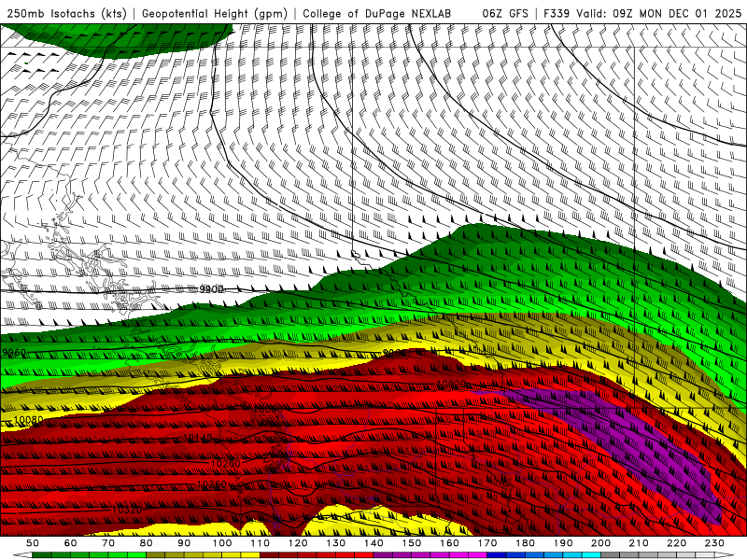Click the 'Valid: 09Z MON DEC 01 2025' text
The width and height of the screenshot is (747, 560).
click(x=659, y=13)
